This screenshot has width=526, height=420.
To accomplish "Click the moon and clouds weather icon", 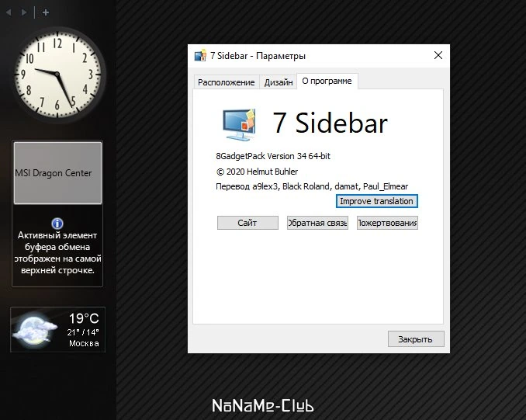I will 34,330.
